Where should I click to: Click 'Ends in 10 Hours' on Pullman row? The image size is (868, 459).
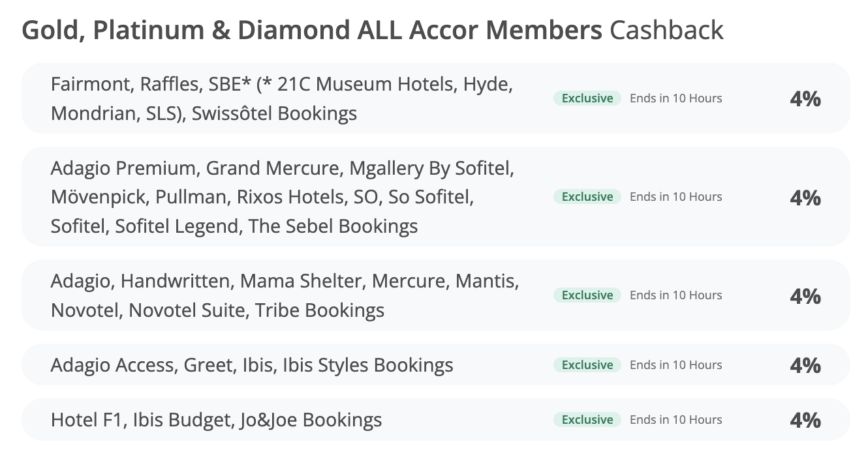675,197
